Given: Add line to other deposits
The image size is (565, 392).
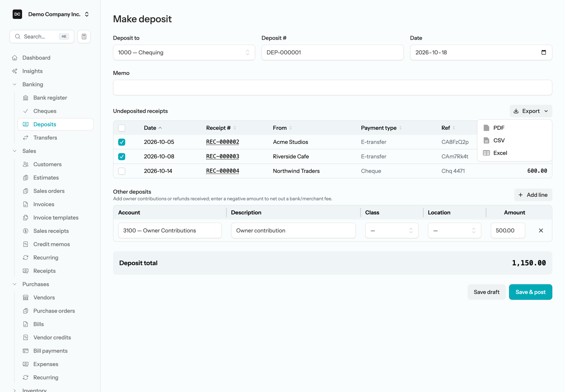Looking at the screenshot, I should click(x=533, y=195).
